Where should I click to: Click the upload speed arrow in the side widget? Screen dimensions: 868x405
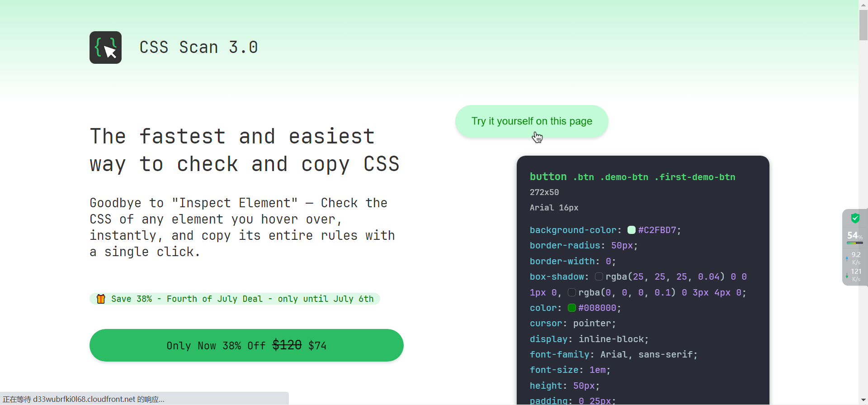point(847,258)
